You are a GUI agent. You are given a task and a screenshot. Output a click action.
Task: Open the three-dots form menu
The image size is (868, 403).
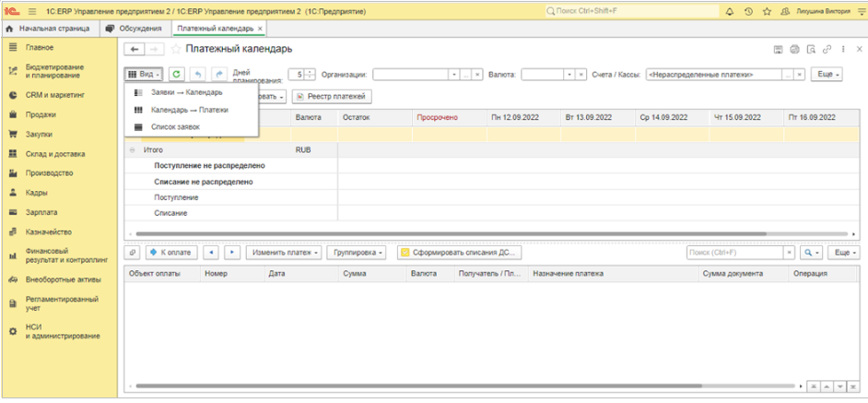point(843,49)
